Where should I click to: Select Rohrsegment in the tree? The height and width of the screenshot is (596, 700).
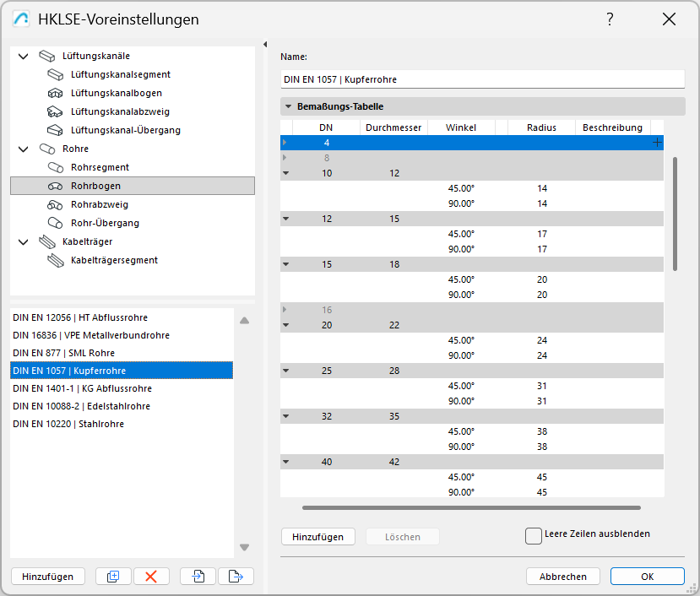100,167
